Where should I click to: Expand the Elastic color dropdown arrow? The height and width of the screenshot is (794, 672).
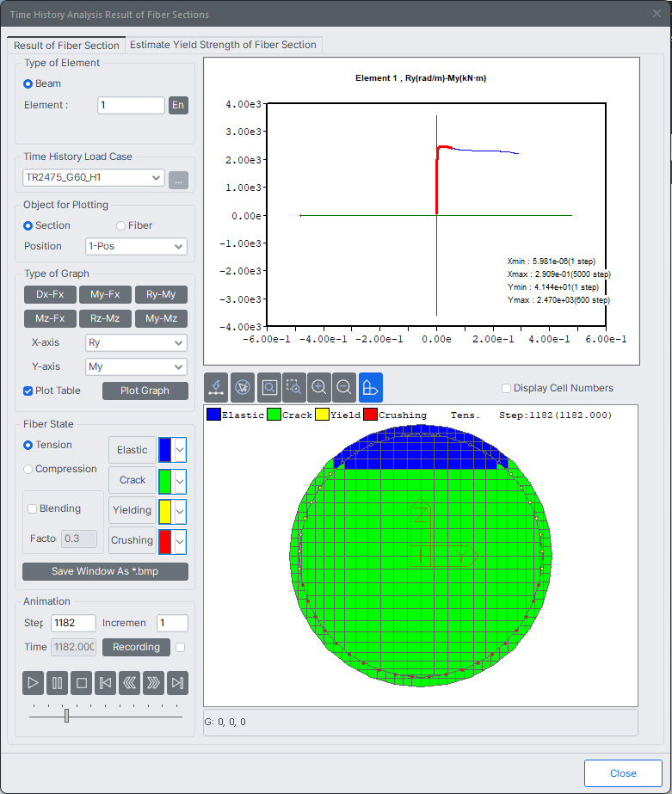(x=180, y=450)
